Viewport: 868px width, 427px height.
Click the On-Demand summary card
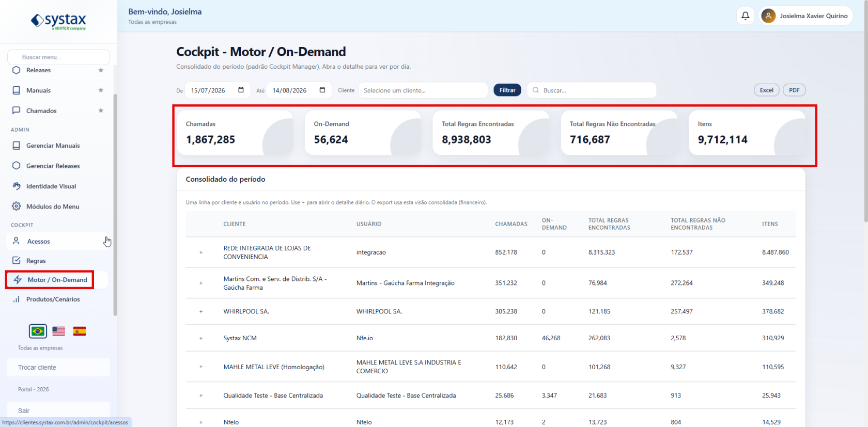363,133
